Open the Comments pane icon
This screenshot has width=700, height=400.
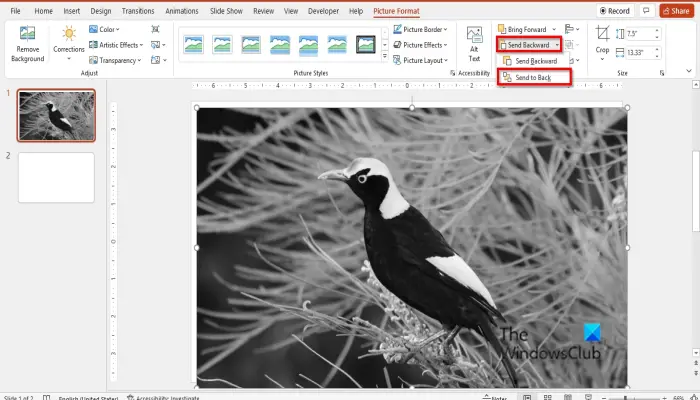coord(646,11)
